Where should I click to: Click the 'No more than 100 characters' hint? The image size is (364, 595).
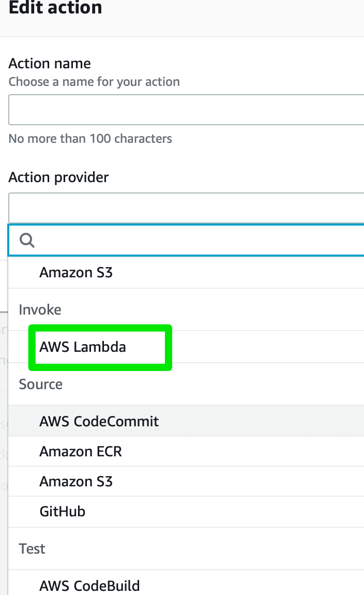pyautogui.click(x=90, y=139)
